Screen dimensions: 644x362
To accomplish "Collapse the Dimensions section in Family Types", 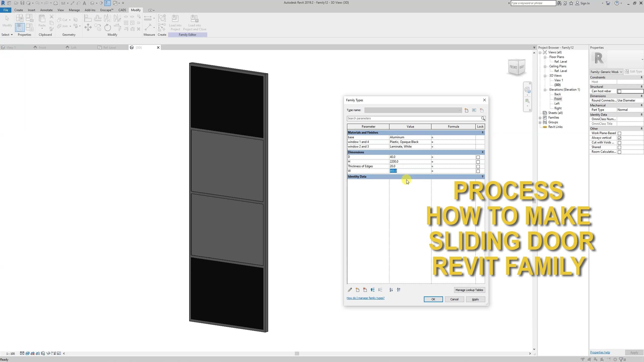I will pos(482,152).
